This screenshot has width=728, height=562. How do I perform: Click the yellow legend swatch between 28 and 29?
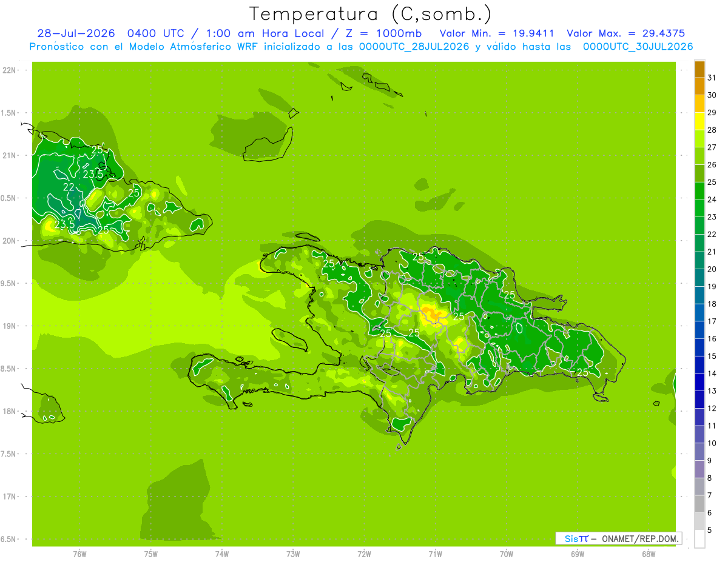[x=699, y=121]
